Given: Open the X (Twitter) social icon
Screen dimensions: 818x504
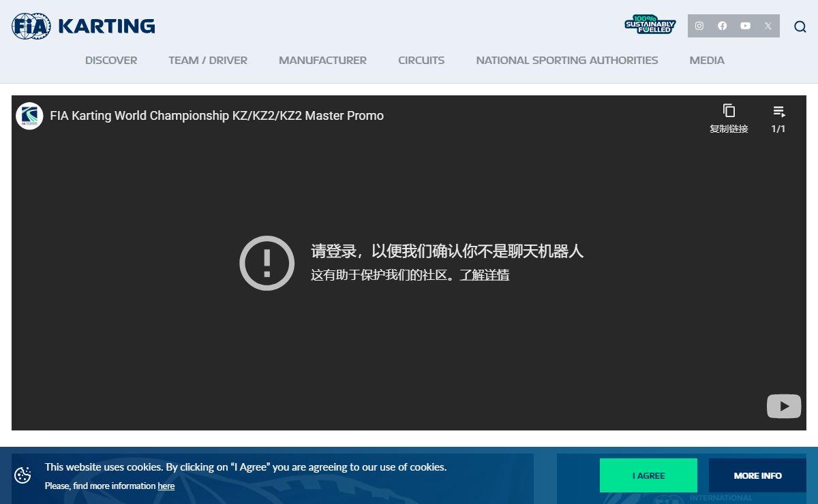Looking at the screenshot, I should (768, 26).
